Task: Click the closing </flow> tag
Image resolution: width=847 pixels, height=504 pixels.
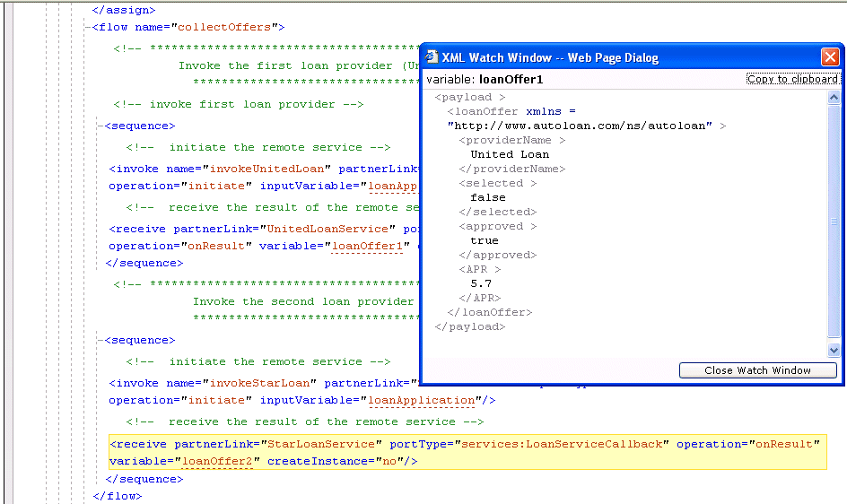Action: pyautogui.click(x=118, y=496)
